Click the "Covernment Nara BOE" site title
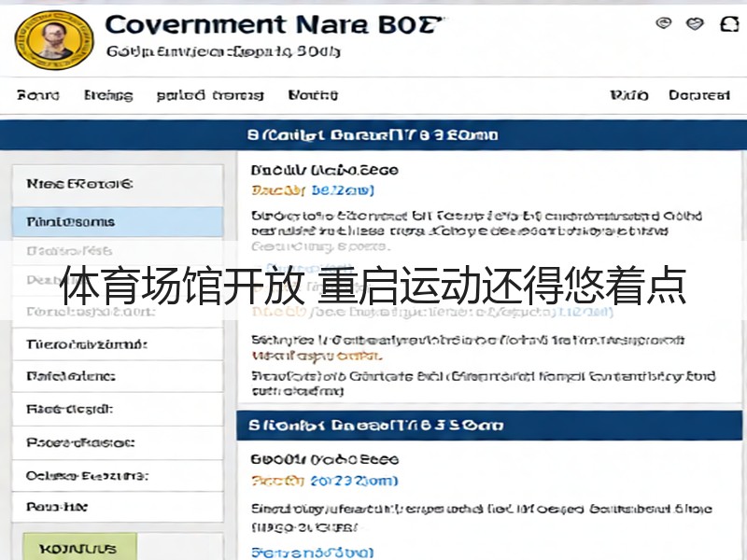 (x=273, y=25)
